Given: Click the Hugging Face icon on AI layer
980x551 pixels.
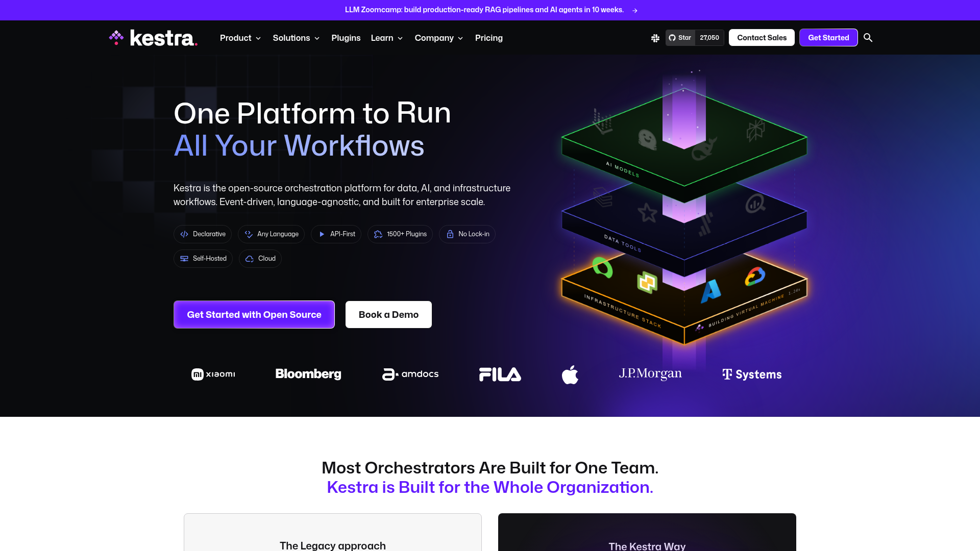Looking at the screenshot, I should click(647, 139).
